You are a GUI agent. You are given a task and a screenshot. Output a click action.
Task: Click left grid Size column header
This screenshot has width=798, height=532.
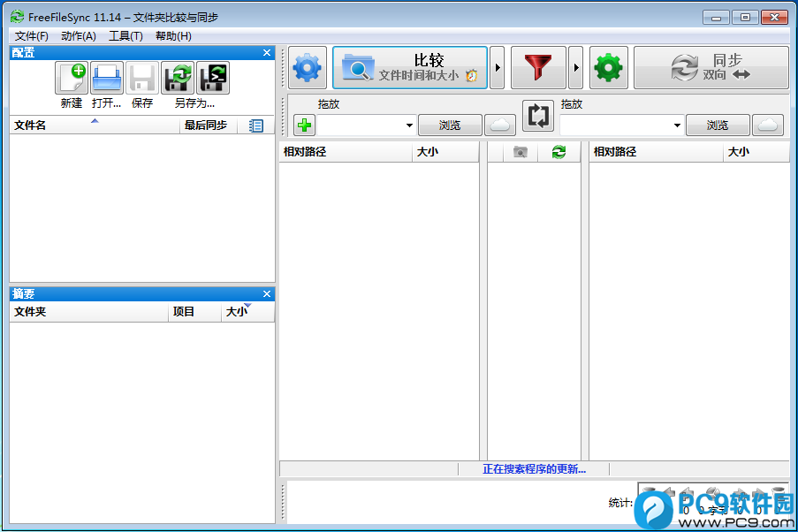point(445,152)
